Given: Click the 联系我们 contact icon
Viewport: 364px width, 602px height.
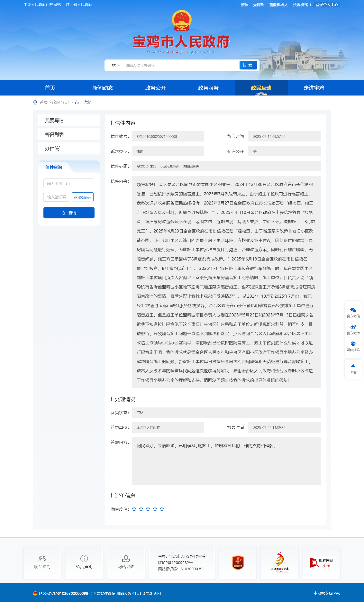Looking at the screenshot, I should pyautogui.click(x=42, y=559).
